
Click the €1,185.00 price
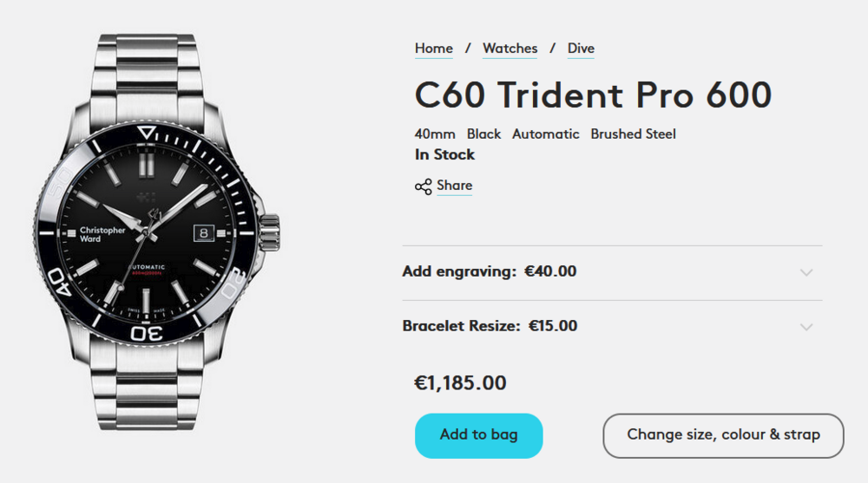pos(460,383)
